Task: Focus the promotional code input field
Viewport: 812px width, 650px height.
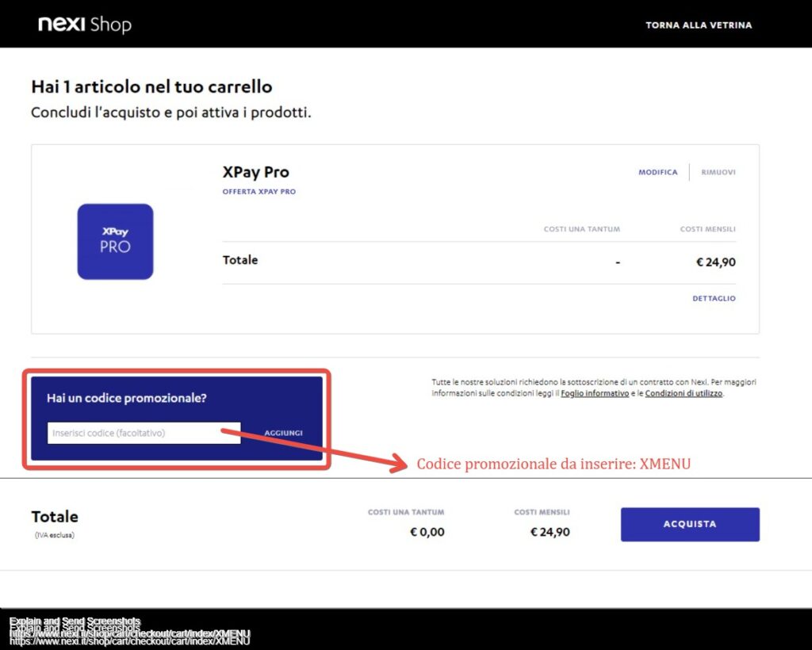Action: pos(144,433)
